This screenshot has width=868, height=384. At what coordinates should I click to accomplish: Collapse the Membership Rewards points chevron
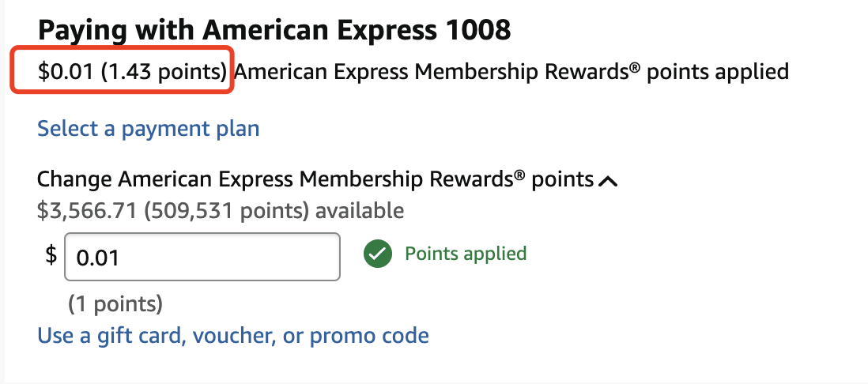coord(608,180)
